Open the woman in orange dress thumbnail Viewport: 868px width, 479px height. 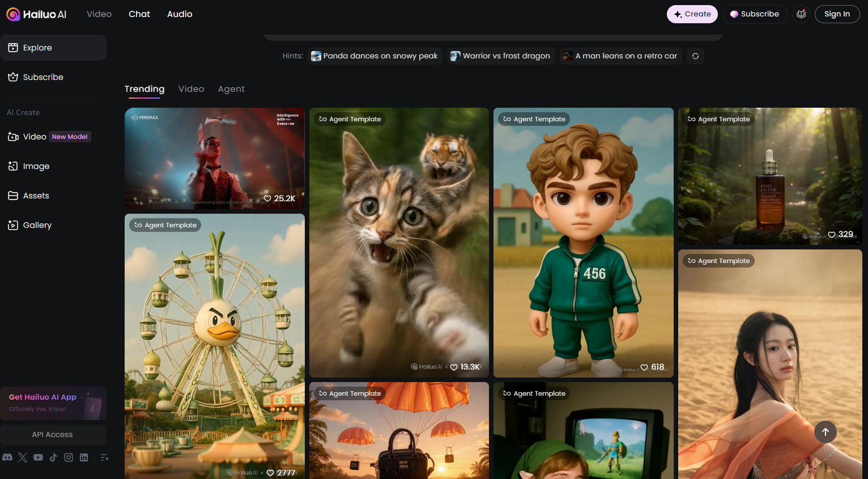(x=770, y=364)
